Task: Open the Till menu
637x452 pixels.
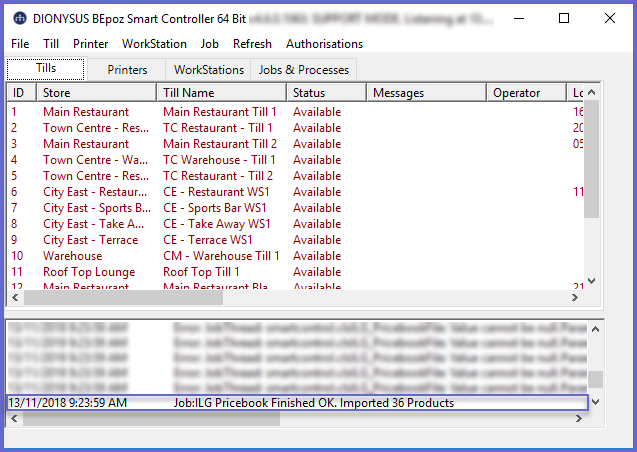Action: point(51,44)
